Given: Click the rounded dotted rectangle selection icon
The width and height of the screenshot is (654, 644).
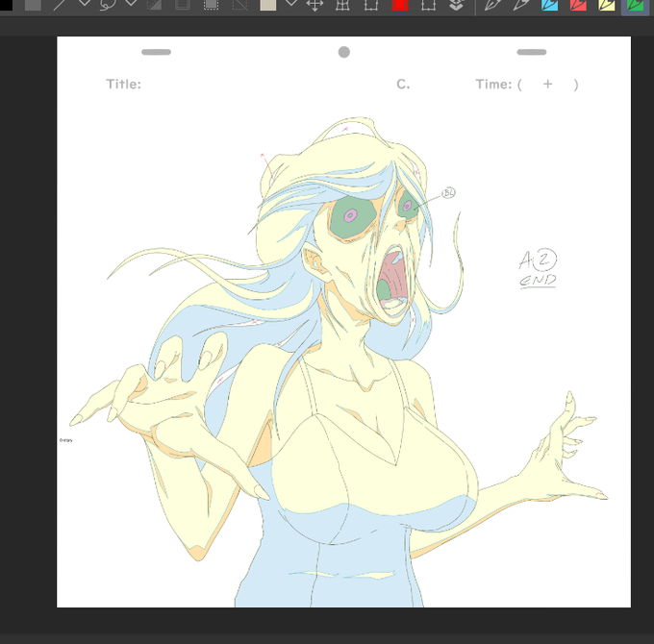Looking at the screenshot, I should tap(183, 5).
